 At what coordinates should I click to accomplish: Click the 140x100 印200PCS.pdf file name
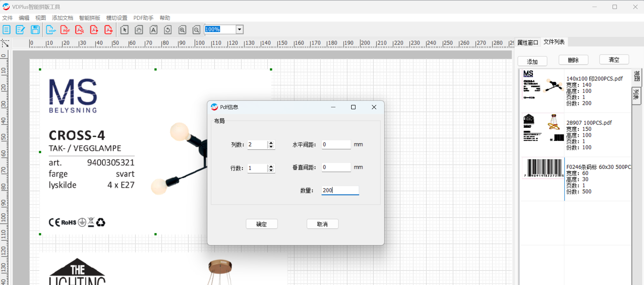pos(594,79)
